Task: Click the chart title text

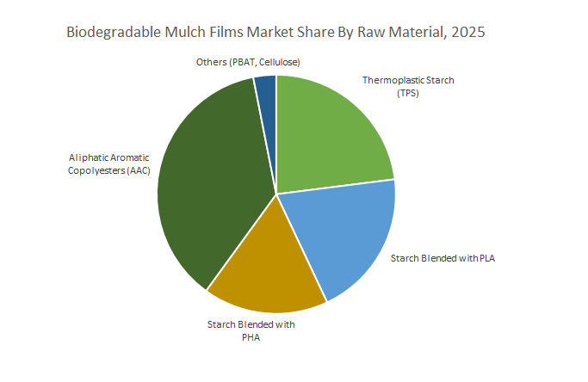Action: (275, 34)
